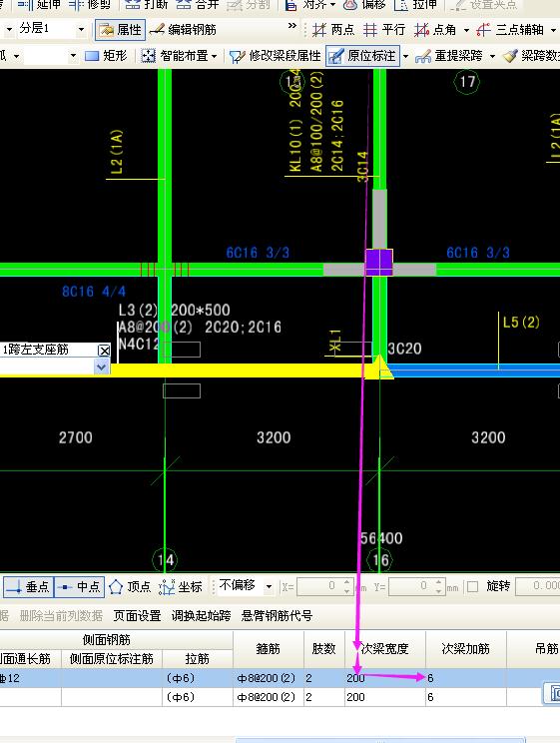The height and width of the screenshot is (743, 560).
Task: Click the L3(2) 200*500 beam label
Action: coord(175,311)
